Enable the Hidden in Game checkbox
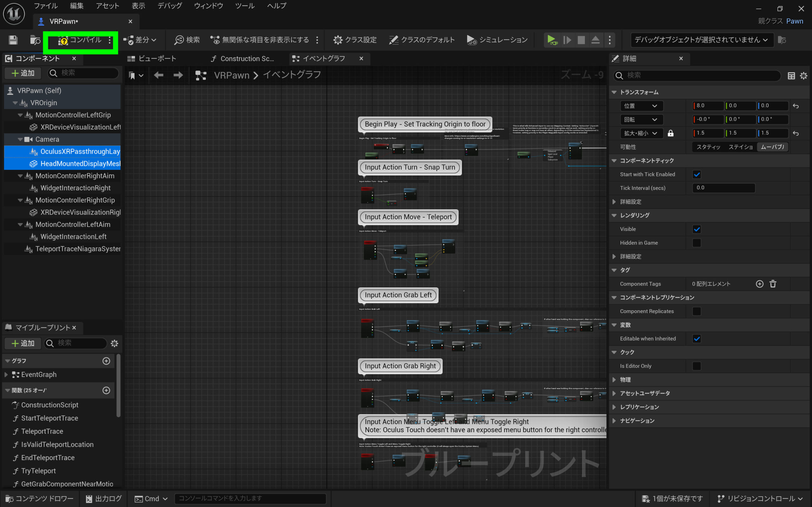The image size is (812, 507). tap(697, 243)
